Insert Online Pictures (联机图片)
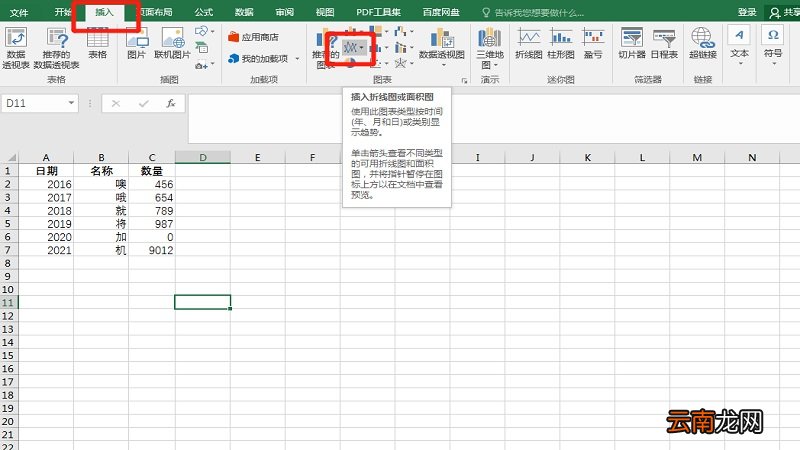Screen dimensions: 800x450 coord(172,43)
